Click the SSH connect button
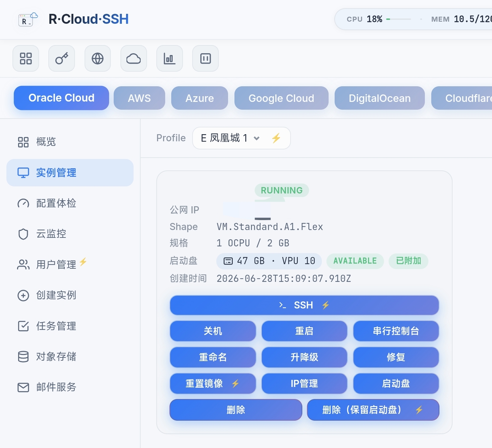The image size is (492, 448). click(x=304, y=305)
